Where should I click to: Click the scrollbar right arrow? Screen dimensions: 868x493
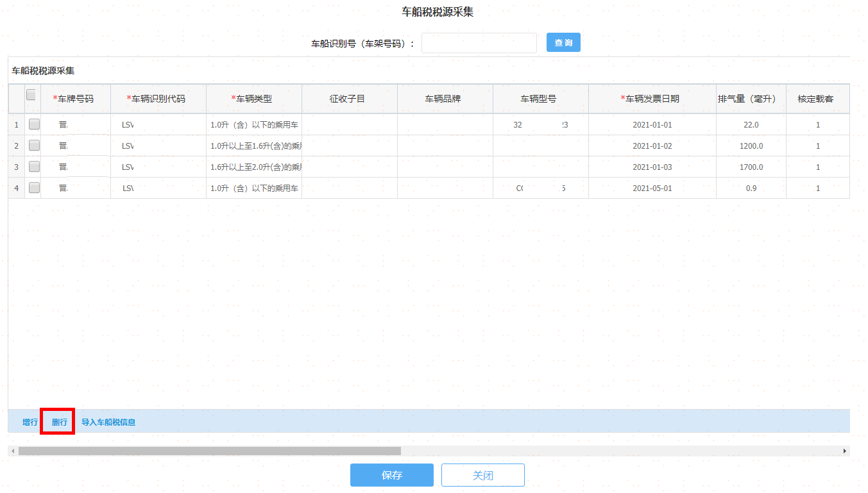click(845, 451)
